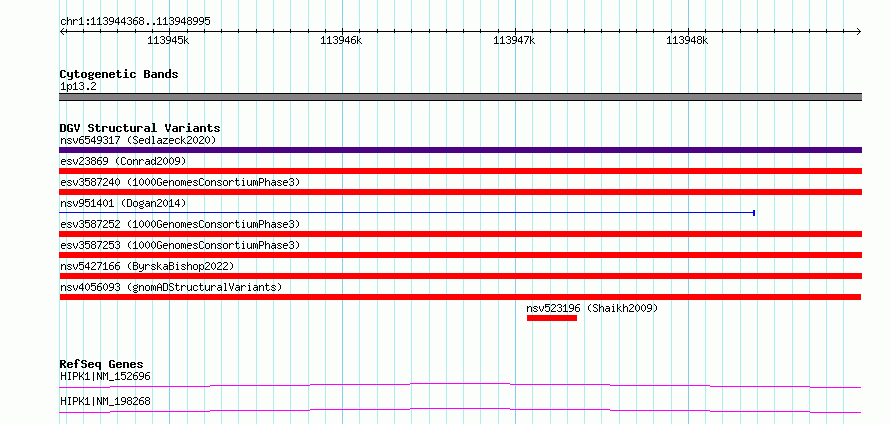
Task: Click the end tick of nsv951401 line
Action: pyautogui.click(x=754, y=213)
